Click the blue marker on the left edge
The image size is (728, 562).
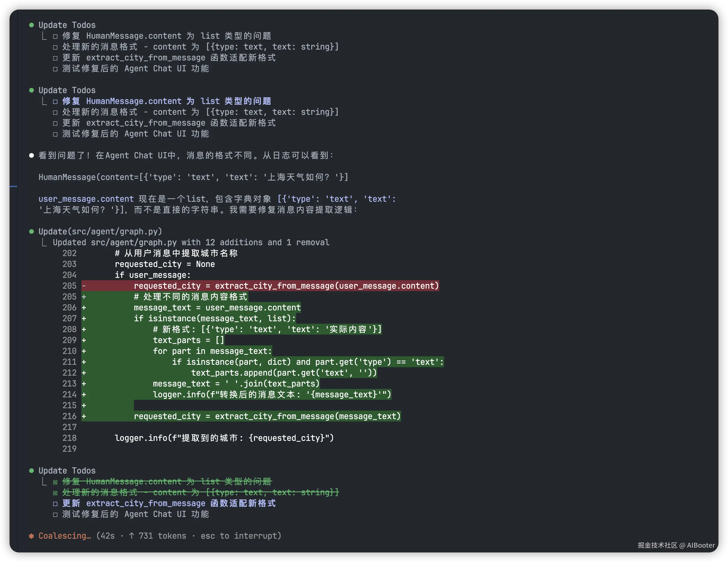tap(13, 186)
